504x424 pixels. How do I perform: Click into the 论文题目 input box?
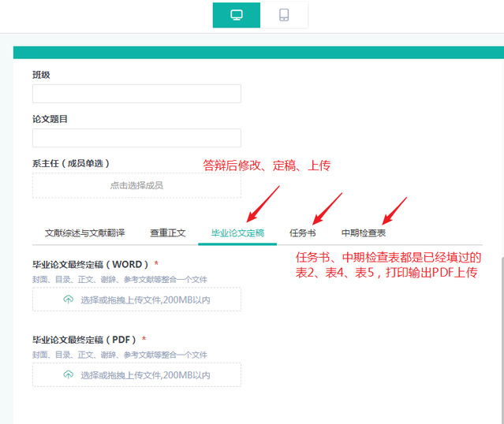(136, 138)
